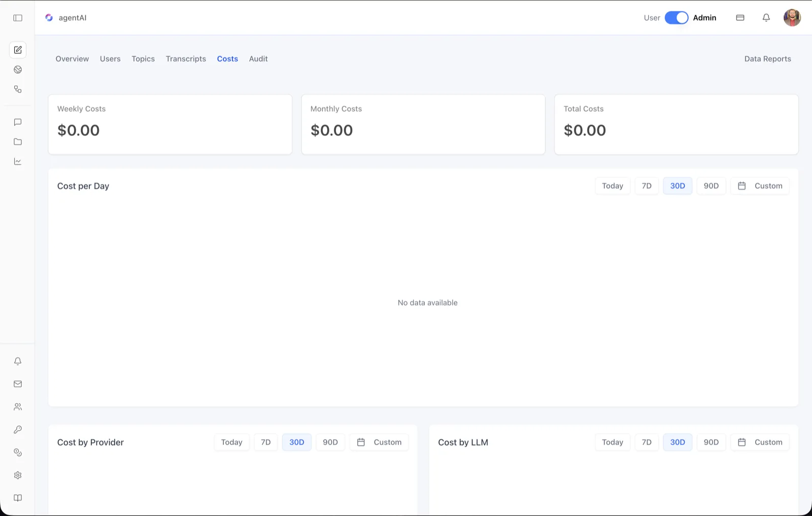Open the key sidebar icon
Viewport: 812px width, 516px height.
pyautogui.click(x=18, y=430)
